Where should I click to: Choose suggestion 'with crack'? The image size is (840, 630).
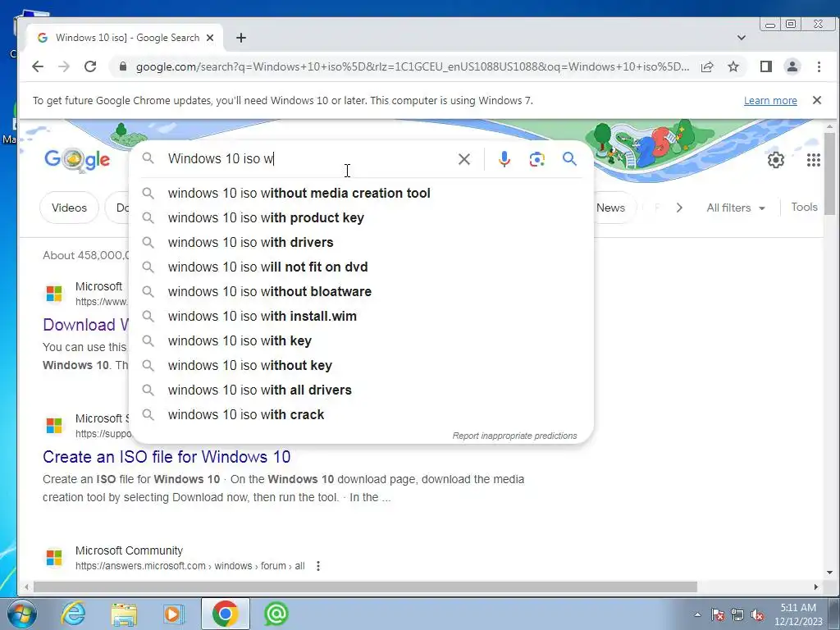[362, 415]
